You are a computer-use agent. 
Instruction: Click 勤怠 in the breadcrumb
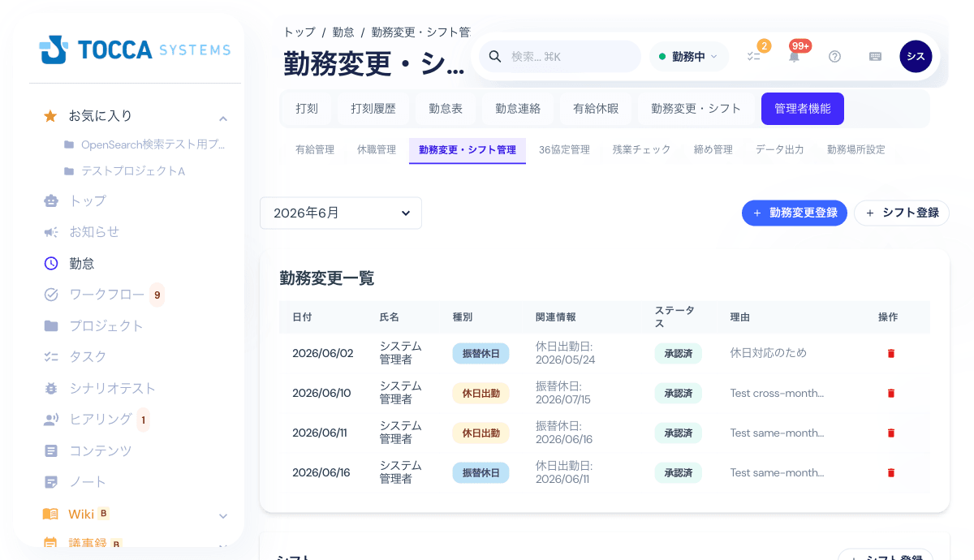pos(343,32)
